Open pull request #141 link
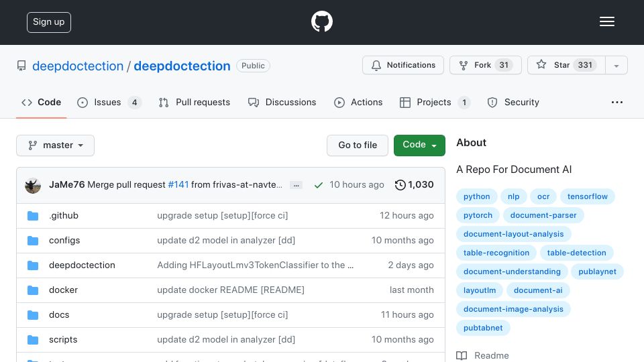The height and width of the screenshot is (362, 644). [x=178, y=185]
